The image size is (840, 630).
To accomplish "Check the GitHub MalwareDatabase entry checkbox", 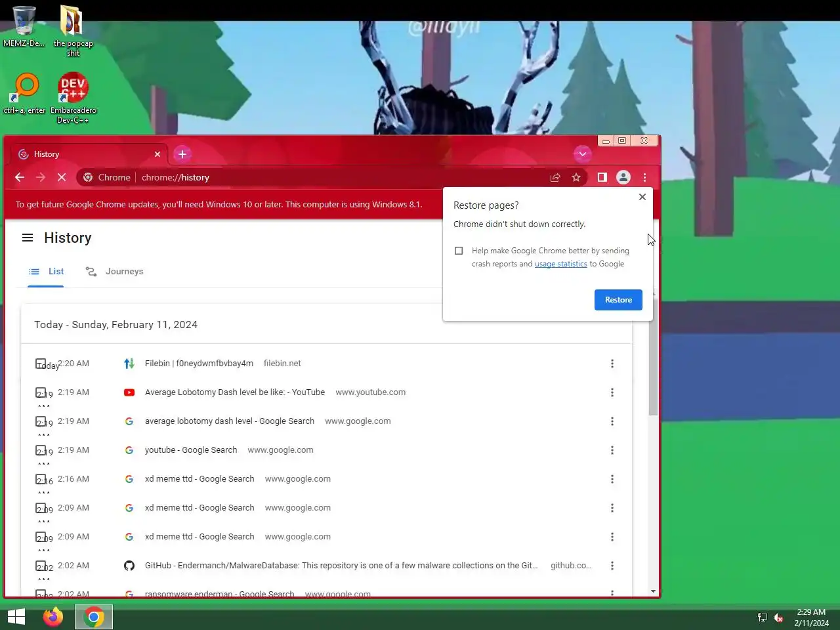I will [41, 566].
